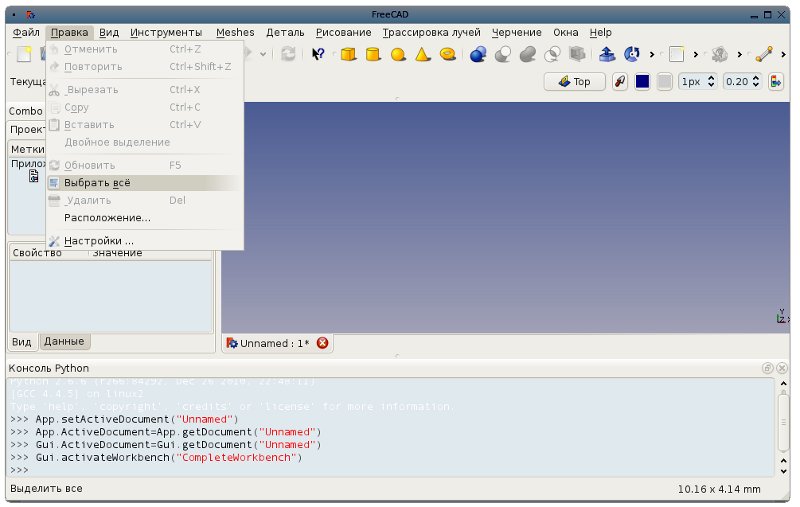
Task: Click the axis indicator in 3D view
Action: 782,315
